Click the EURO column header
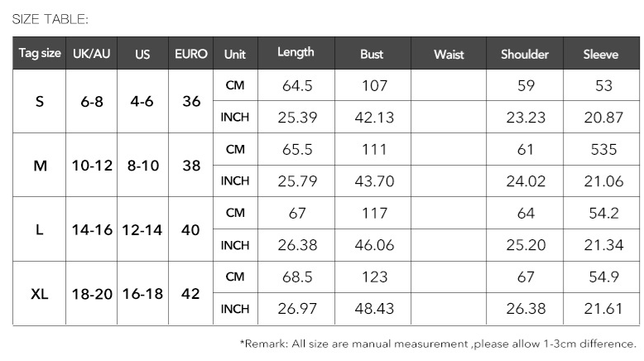 191,54
